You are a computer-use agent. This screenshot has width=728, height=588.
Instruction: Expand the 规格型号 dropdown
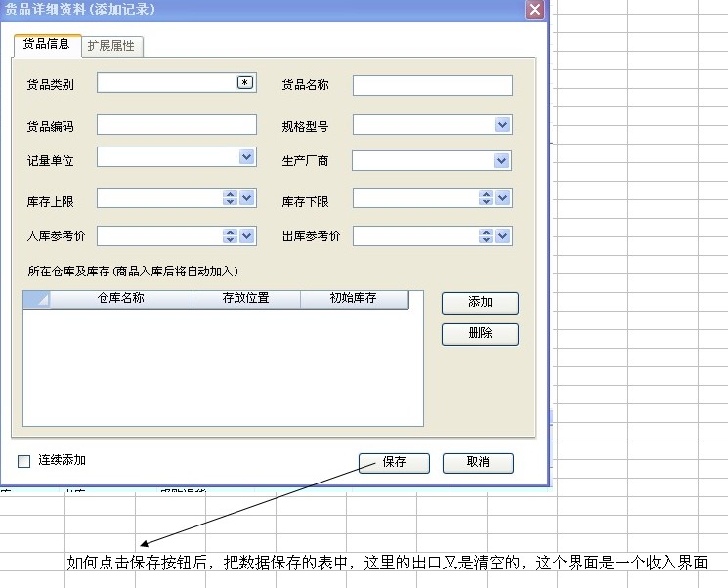[x=502, y=125]
